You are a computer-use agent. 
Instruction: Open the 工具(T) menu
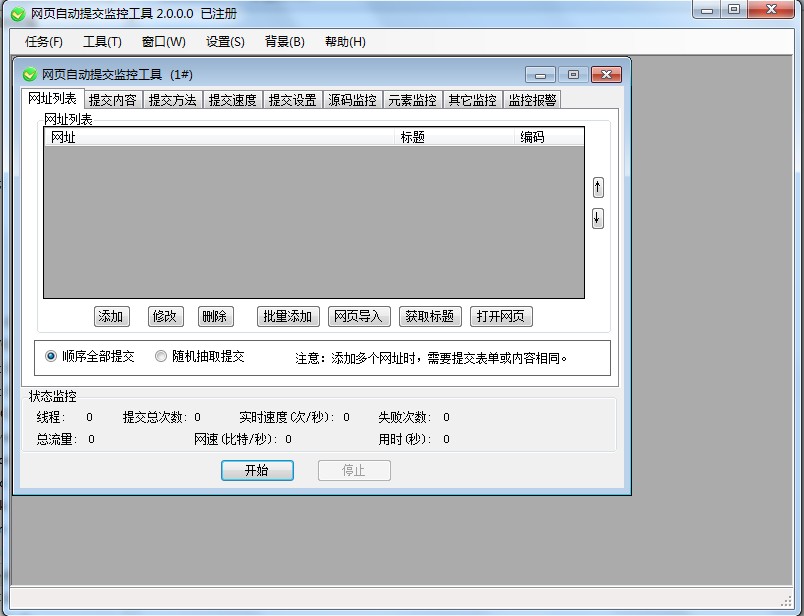tap(102, 42)
